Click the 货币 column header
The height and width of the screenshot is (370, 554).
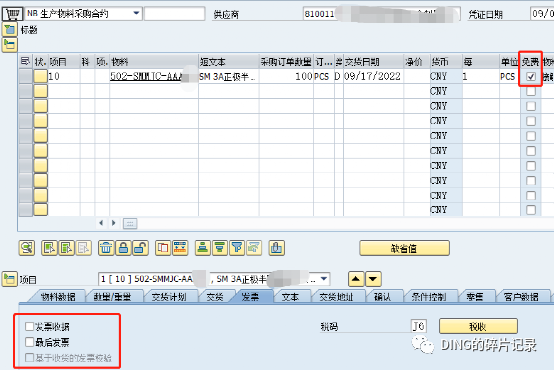pos(446,62)
